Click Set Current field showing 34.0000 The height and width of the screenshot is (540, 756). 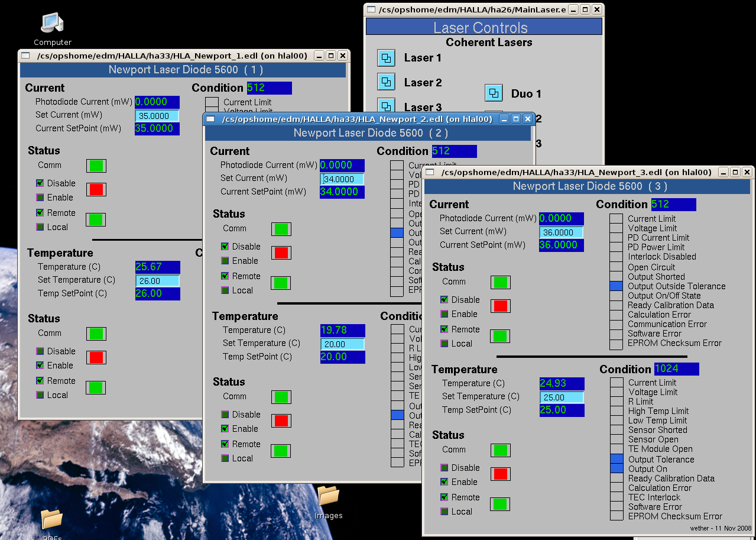(x=342, y=179)
